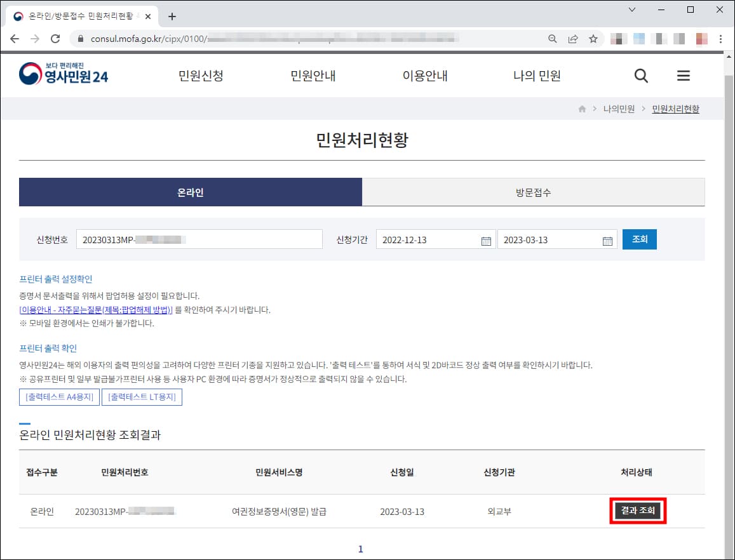Click inside the 신청번호 input field
The height and width of the screenshot is (560, 735).
199,239
